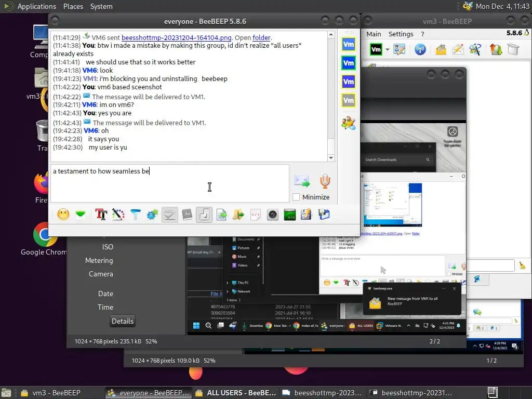Viewport: 532px width, 399px height.
Task: Enable the Minimize checkbox
Action: (x=296, y=197)
